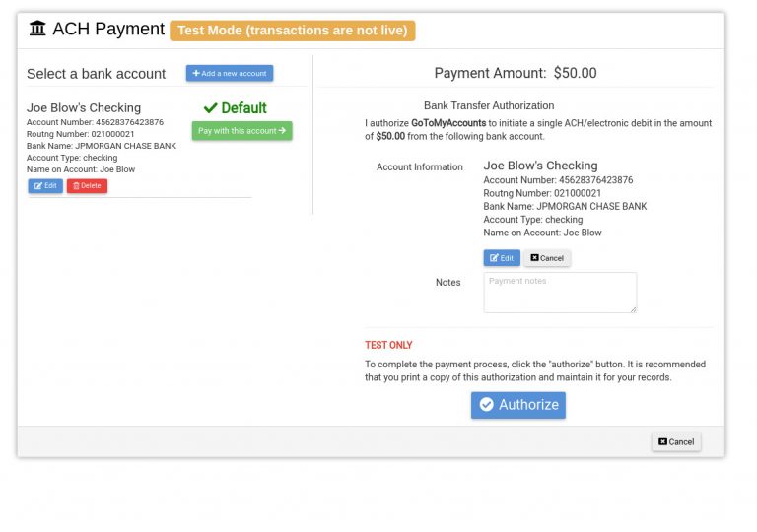This screenshot has width=757, height=532.
Task: Click the Select a bank account heading
Action: pyautogui.click(x=96, y=74)
